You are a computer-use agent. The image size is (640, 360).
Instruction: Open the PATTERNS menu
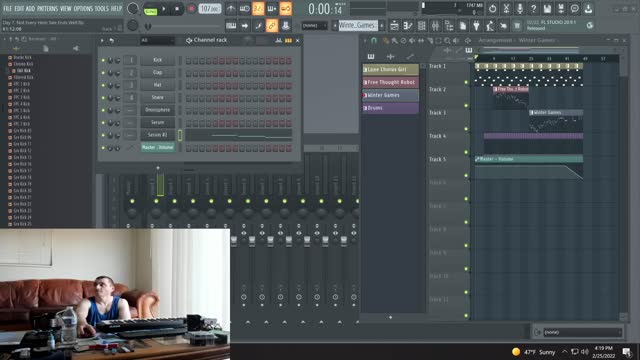47,8
